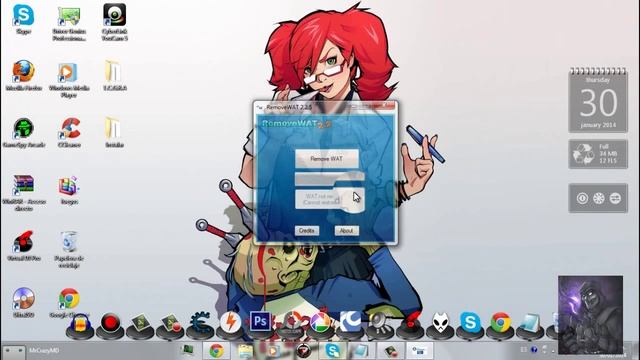Open the GameSpy Arcade desktop shortcut

[x=23, y=133]
